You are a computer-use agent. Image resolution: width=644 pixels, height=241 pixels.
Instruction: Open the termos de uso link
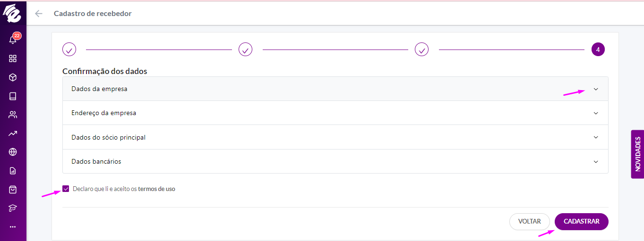pyautogui.click(x=156, y=189)
